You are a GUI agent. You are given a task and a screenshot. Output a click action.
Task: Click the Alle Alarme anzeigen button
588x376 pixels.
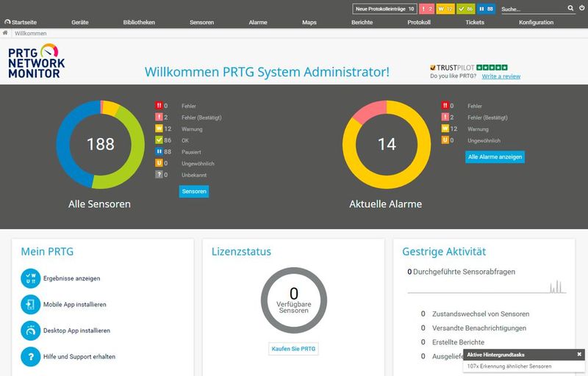495,157
